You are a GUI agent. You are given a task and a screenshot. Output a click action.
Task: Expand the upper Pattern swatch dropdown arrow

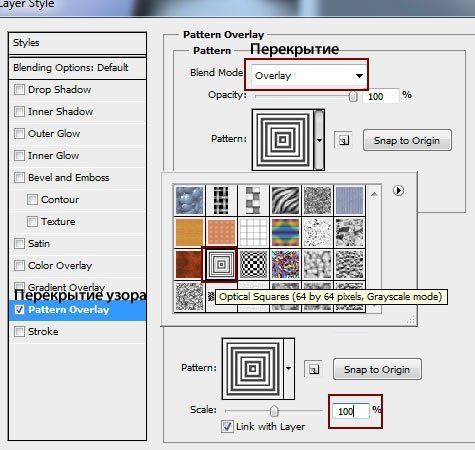point(319,140)
